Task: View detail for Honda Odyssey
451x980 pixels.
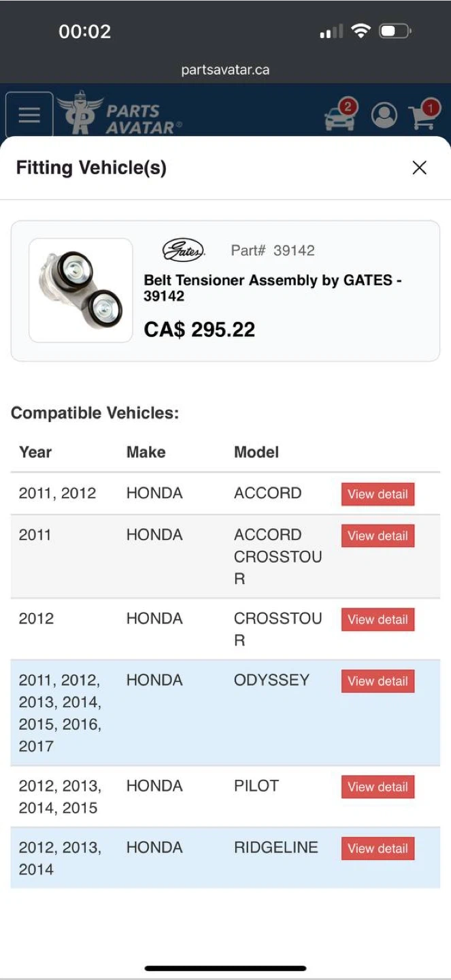Action: [x=378, y=681]
